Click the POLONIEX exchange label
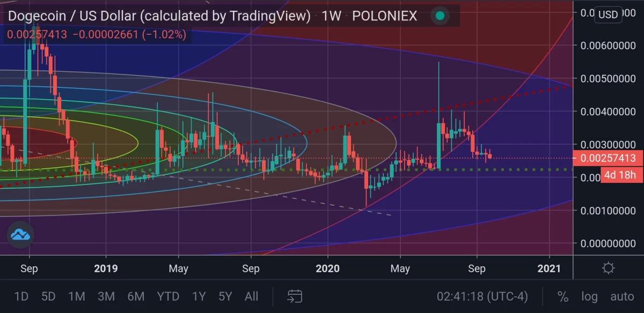The image size is (644, 313). [384, 16]
